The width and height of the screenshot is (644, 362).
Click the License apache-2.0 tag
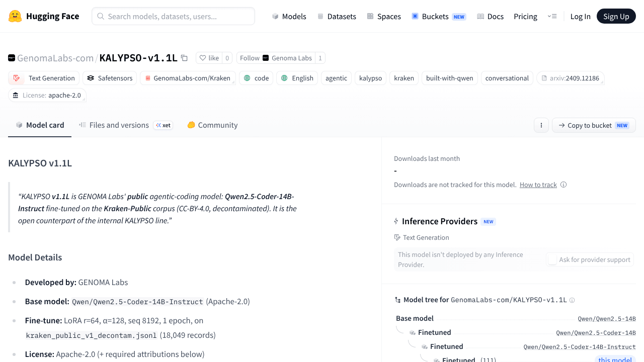point(47,95)
